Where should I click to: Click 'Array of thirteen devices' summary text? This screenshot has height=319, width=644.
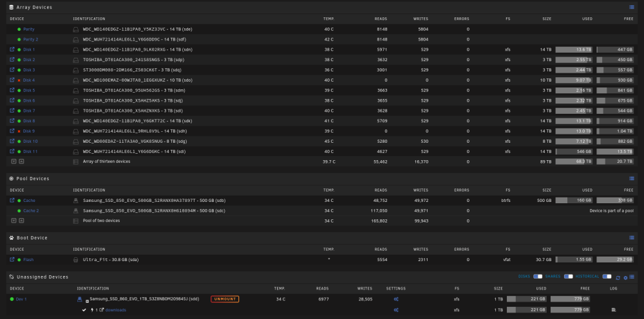pos(106,161)
